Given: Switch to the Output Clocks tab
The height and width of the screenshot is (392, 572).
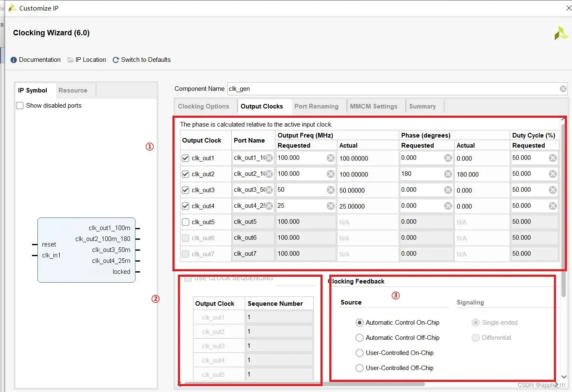Looking at the screenshot, I should (262, 106).
